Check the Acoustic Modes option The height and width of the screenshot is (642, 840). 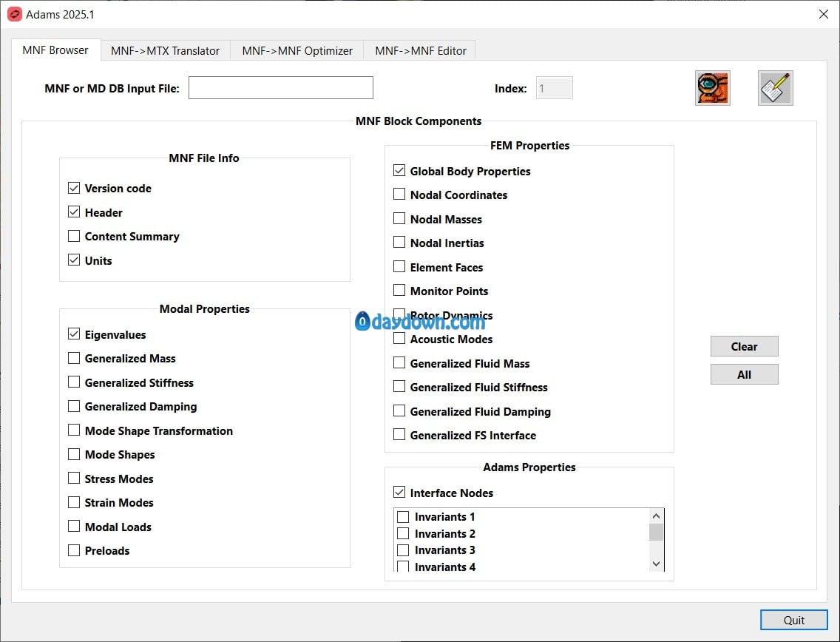point(399,339)
